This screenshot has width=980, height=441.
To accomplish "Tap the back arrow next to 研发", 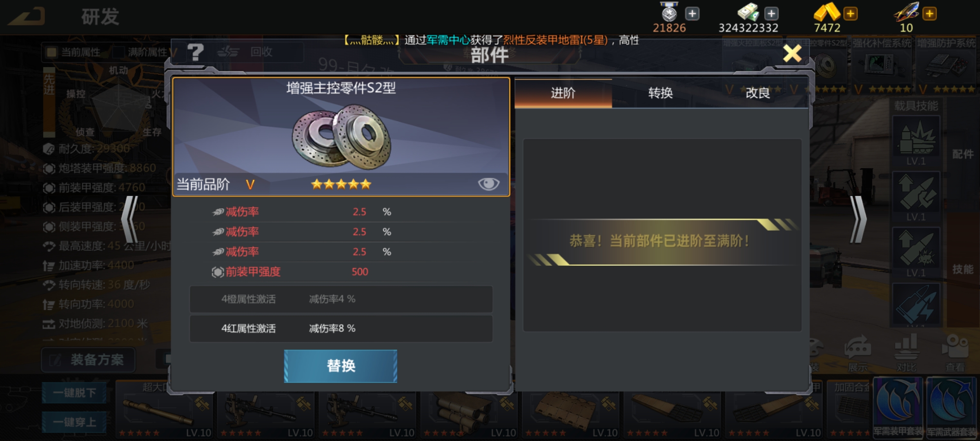I will point(27,17).
